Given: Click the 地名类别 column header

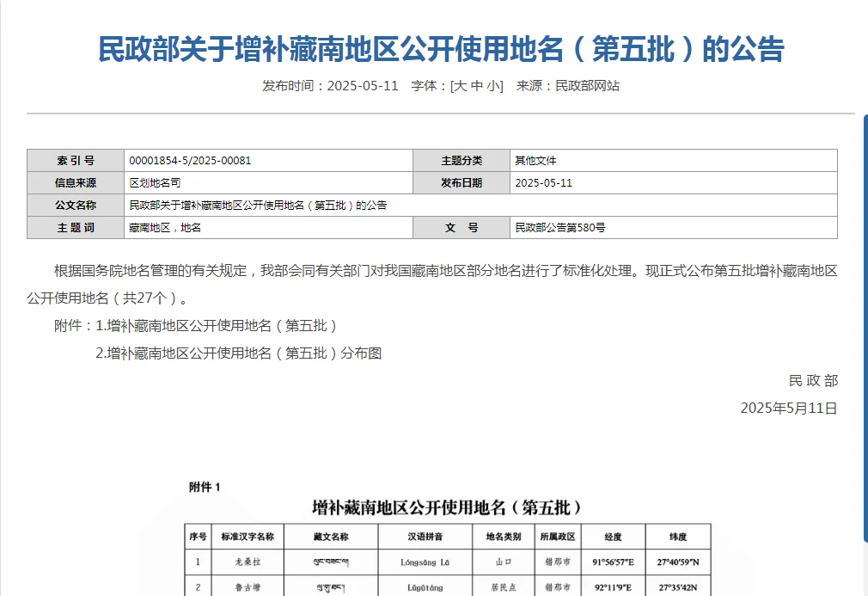Looking at the screenshot, I should (x=504, y=536).
